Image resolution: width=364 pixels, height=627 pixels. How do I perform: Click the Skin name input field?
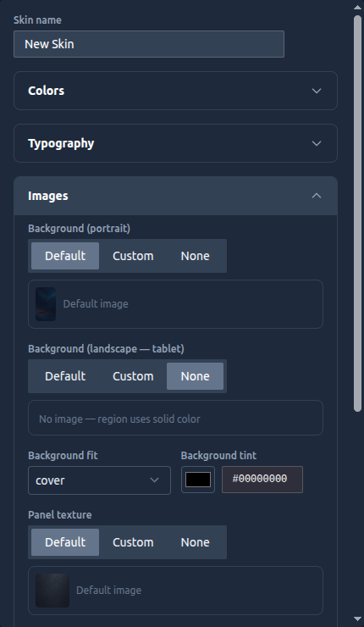click(x=149, y=44)
